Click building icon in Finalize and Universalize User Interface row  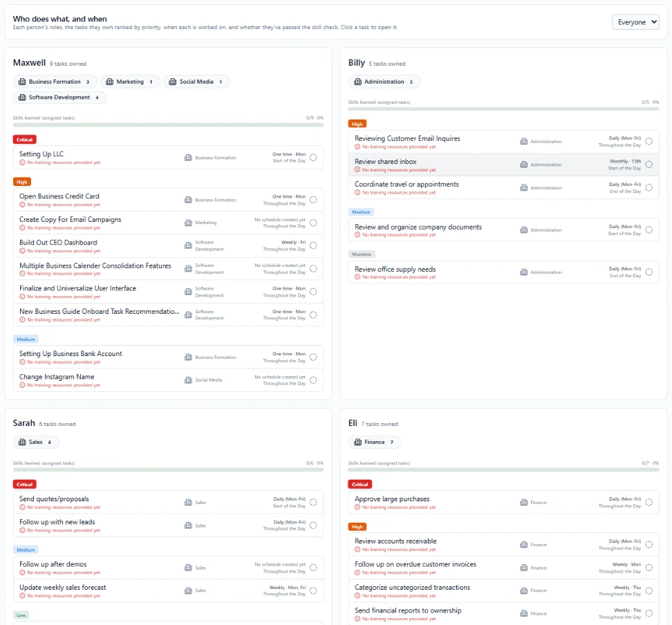tap(188, 292)
